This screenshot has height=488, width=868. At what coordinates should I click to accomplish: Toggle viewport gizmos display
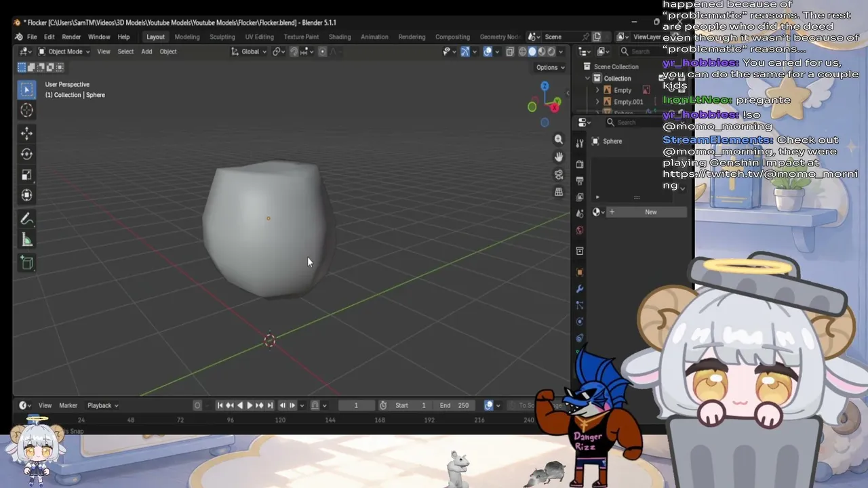pyautogui.click(x=465, y=52)
